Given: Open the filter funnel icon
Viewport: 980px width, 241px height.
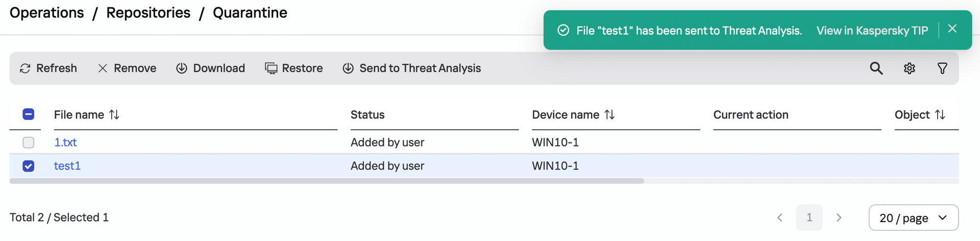Looking at the screenshot, I should pos(943,68).
